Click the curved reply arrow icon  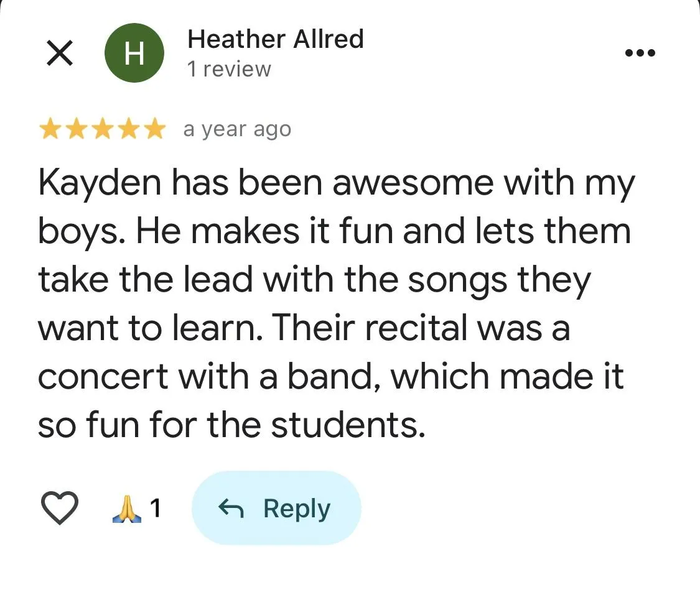pyautogui.click(x=231, y=509)
